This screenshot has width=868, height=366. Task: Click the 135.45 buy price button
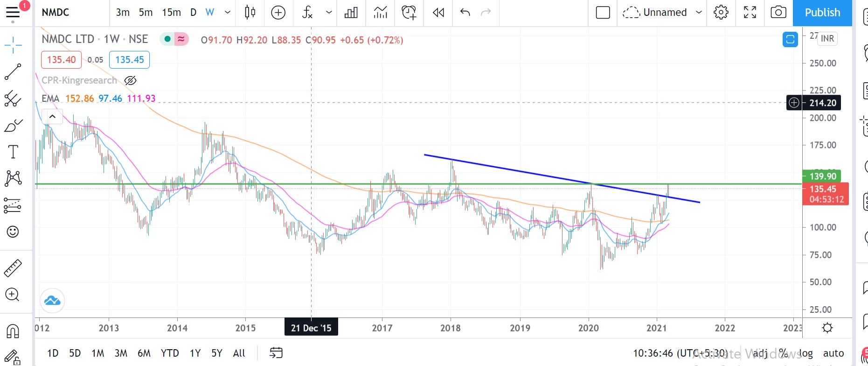tap(129, 60)
